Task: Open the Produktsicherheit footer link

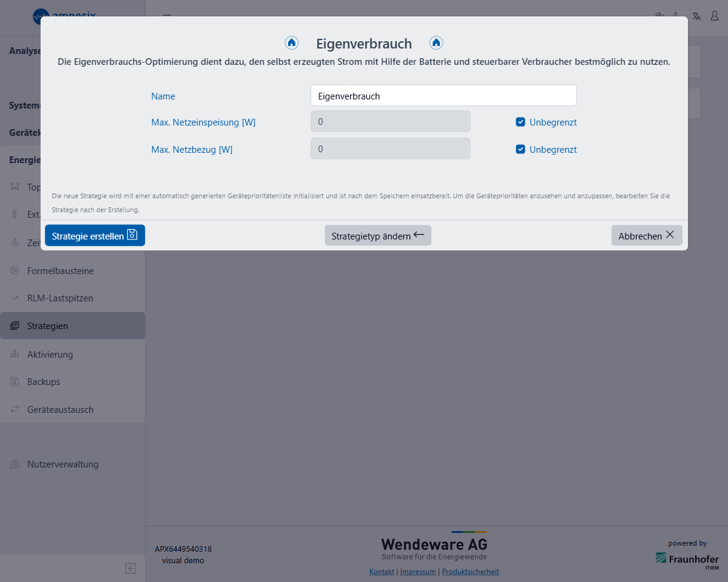Action: [470, 572]
